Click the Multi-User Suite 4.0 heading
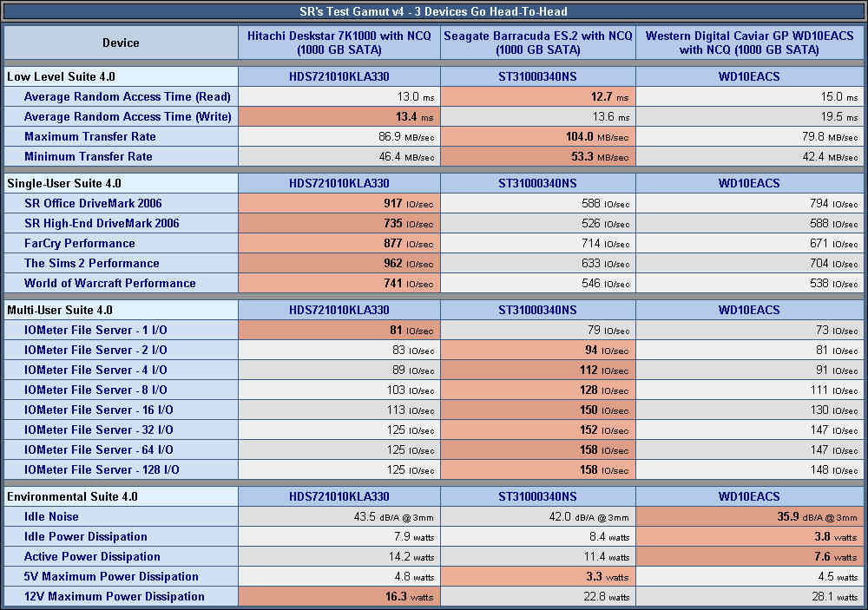868x610 pixels. pyautogui.click(x=60, y=310)
